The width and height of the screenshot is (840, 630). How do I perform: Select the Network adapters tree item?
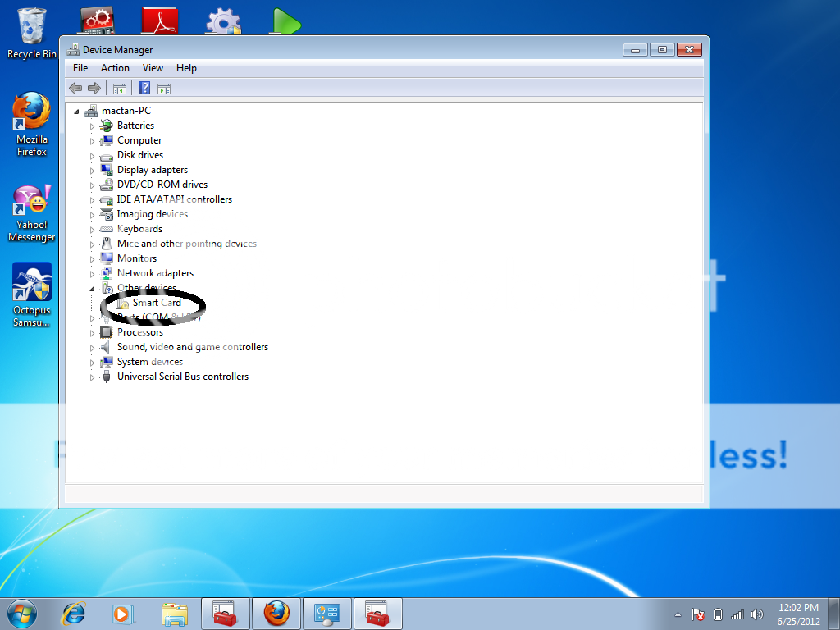pos(155,273)
